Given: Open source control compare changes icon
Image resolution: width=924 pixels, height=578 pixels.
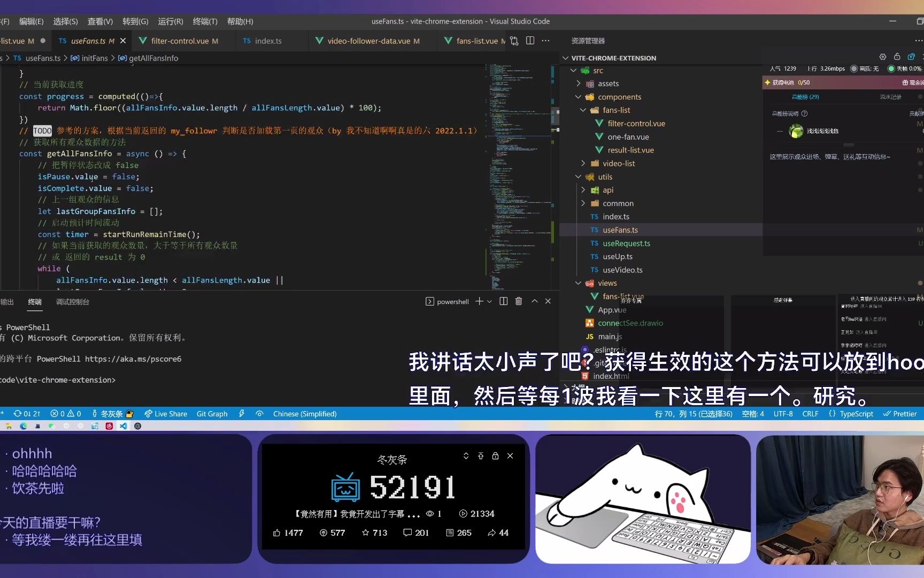Looking at the screenshot, I should click(x=514, y=41).
